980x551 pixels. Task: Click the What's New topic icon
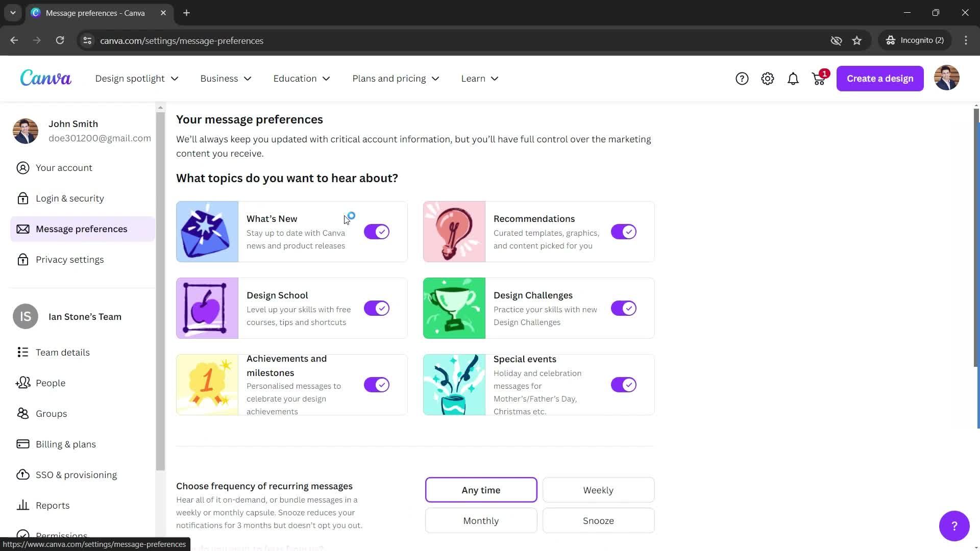point(207,232)
